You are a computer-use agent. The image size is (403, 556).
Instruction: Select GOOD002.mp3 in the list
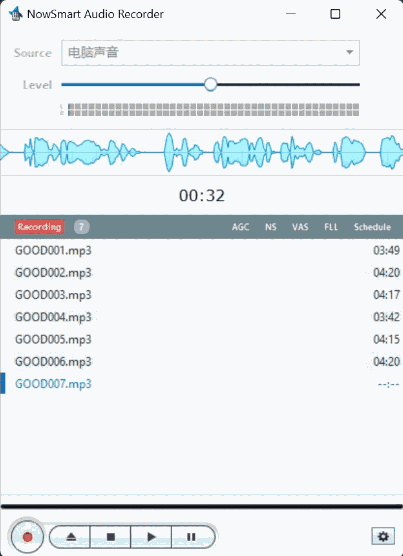pyautogui.click(x=201, y=273)
